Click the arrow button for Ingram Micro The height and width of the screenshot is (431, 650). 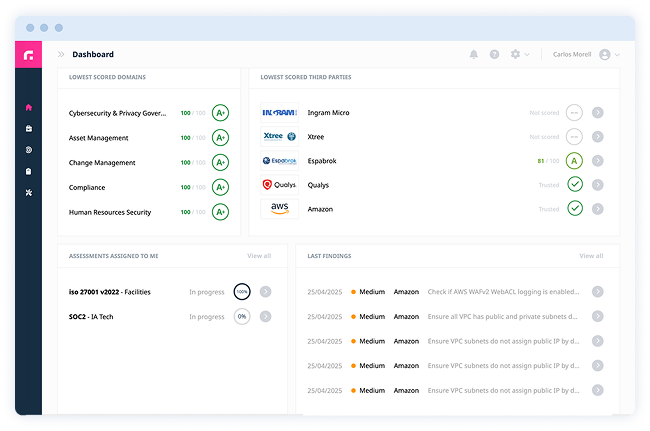[598, 113]
